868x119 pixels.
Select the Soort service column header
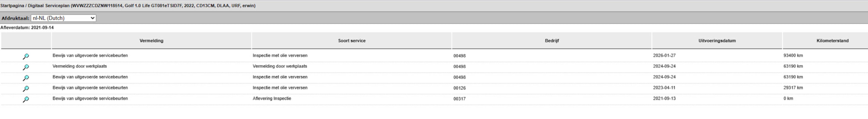coord(351,41)
